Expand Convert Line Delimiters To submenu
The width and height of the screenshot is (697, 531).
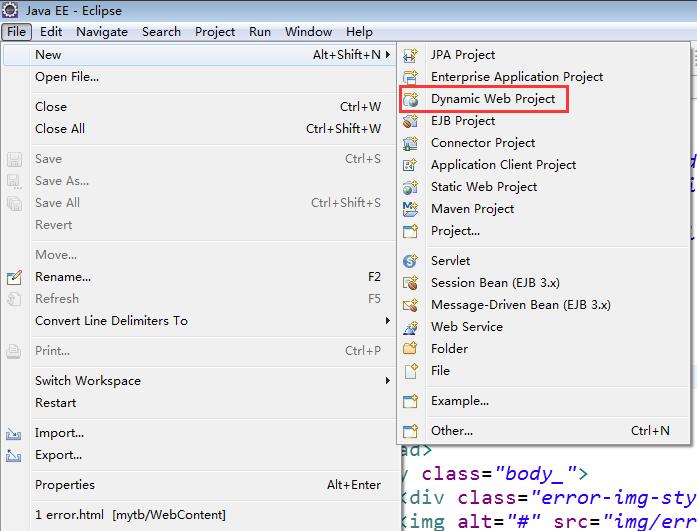388,320
